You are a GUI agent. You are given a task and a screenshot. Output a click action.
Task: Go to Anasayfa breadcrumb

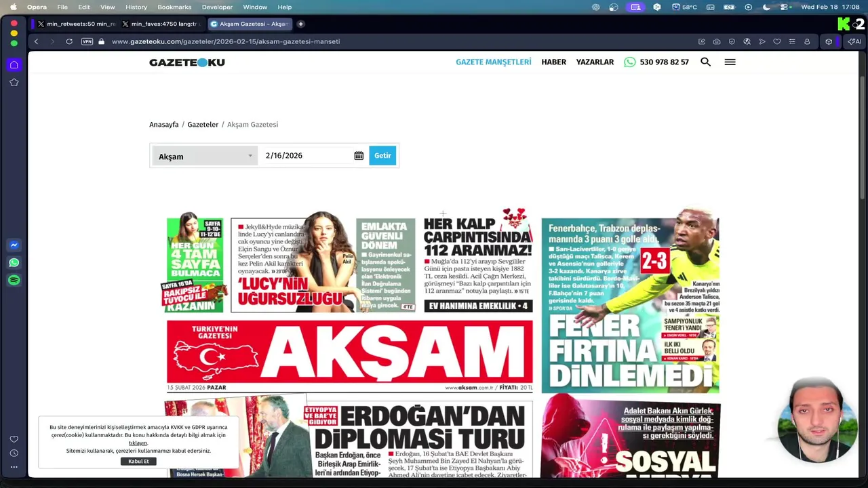click(163, 125)
